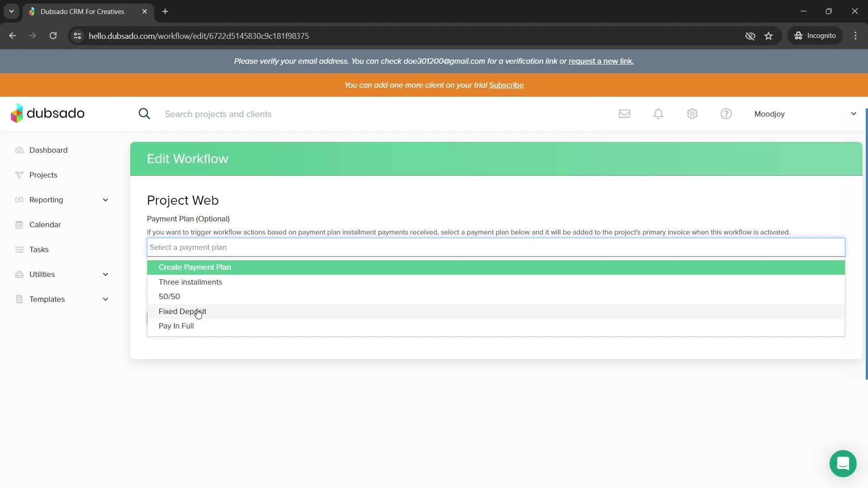Image resolution: width=868 pixels, height=488 pixels.
Task: Choose Create Payment Plan option
Action: point(496,267)
